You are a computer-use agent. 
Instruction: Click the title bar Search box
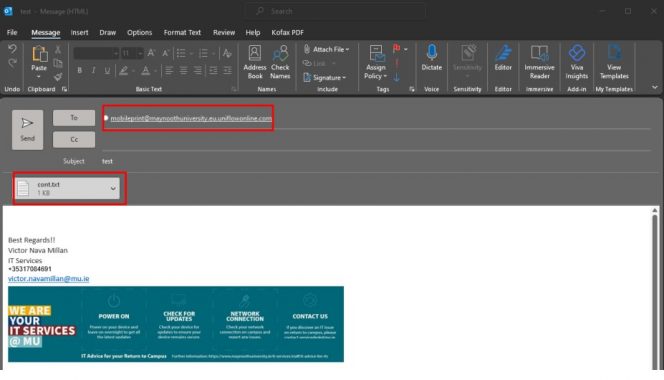(x=335, y=11)
